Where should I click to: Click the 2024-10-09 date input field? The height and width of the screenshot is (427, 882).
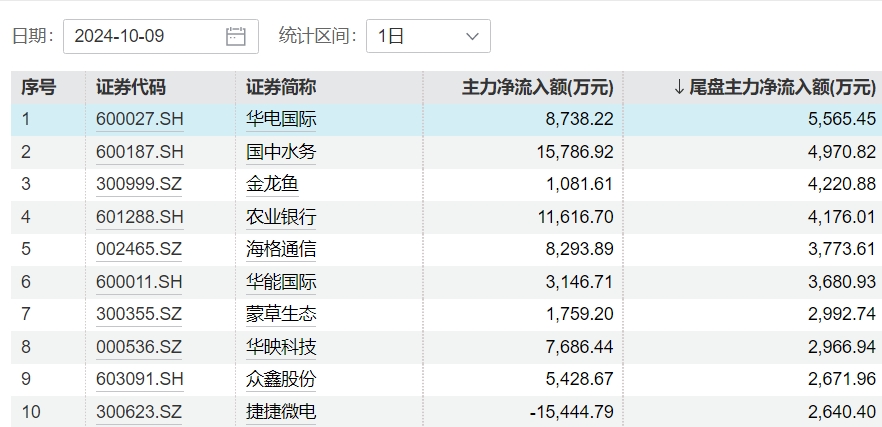coord(161,37)
